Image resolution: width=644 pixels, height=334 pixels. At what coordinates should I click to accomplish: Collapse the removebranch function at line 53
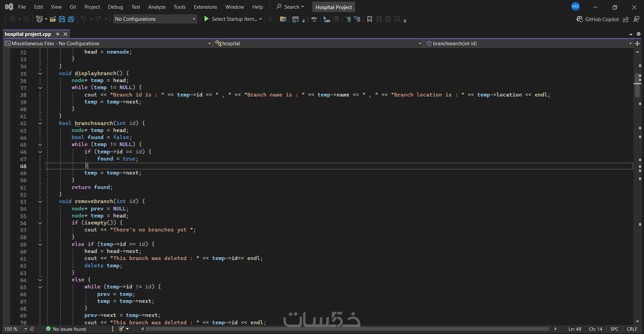click(40, 202)
